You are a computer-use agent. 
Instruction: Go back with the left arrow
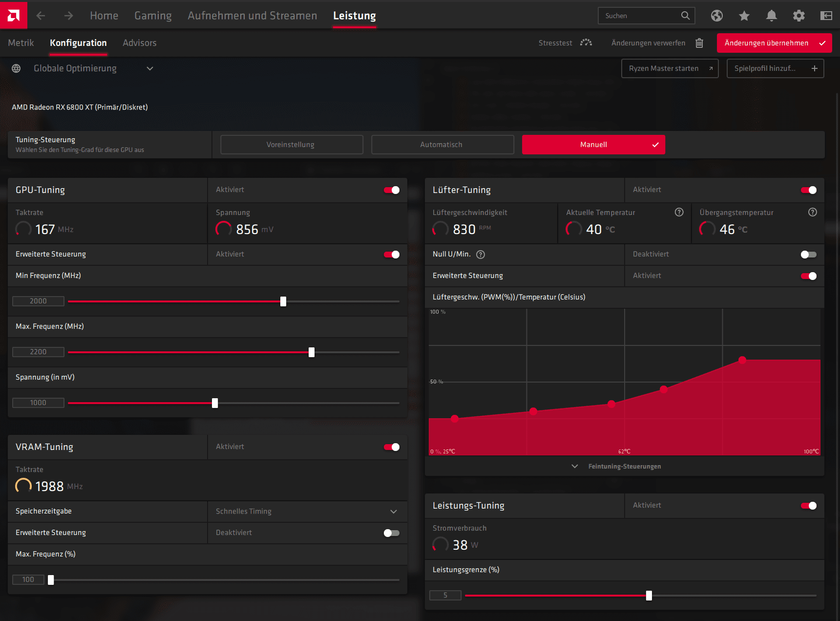tap(41, 16)
